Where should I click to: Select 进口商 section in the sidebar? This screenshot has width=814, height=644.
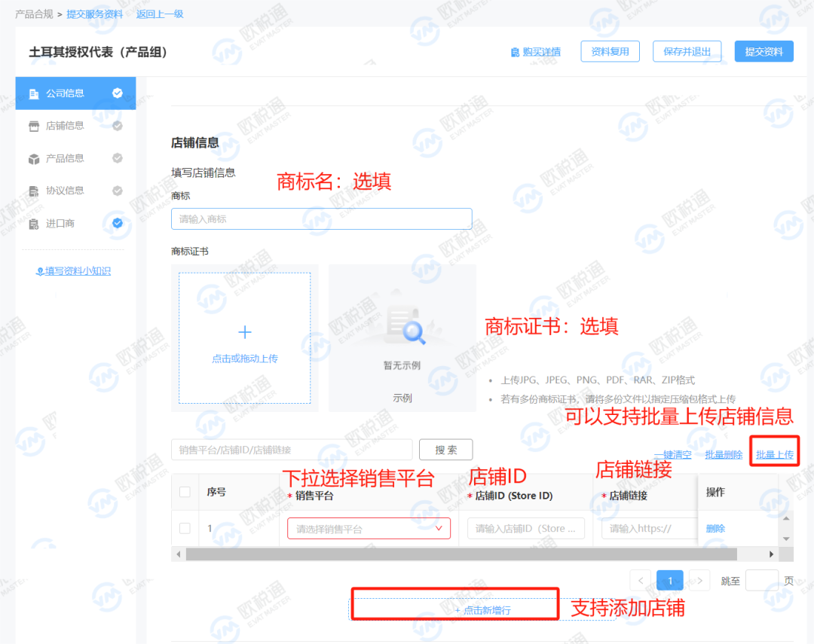[x=32, y=223]
